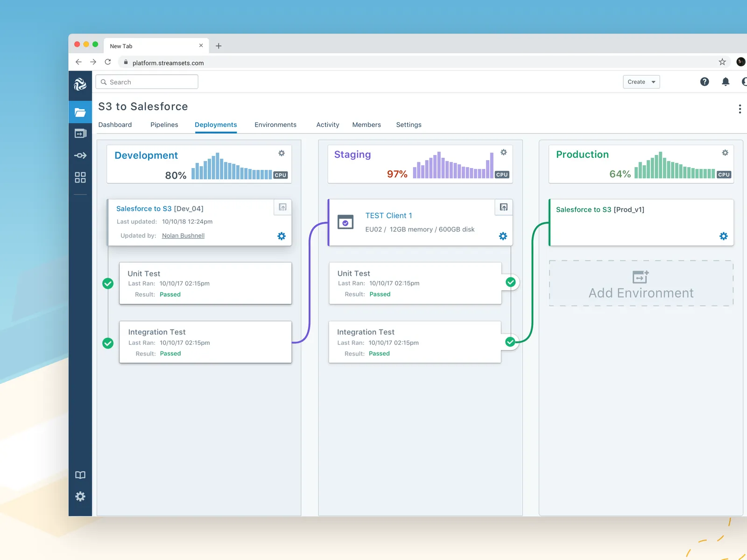Click the help question mark icon
Viewport: 747px width, 560px height.
(x=705, y=82)
